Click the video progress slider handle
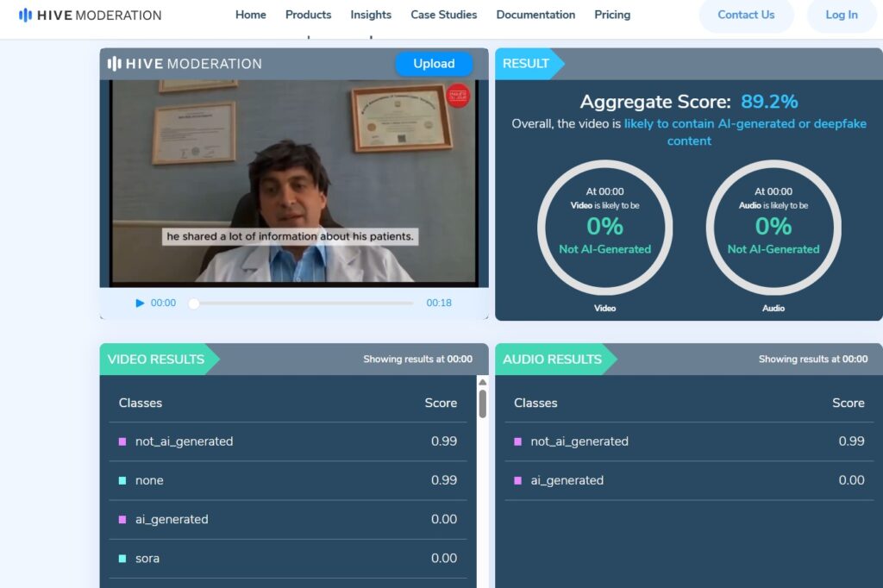The height and width of the screenshot is (588, 883). coord(194,303)
